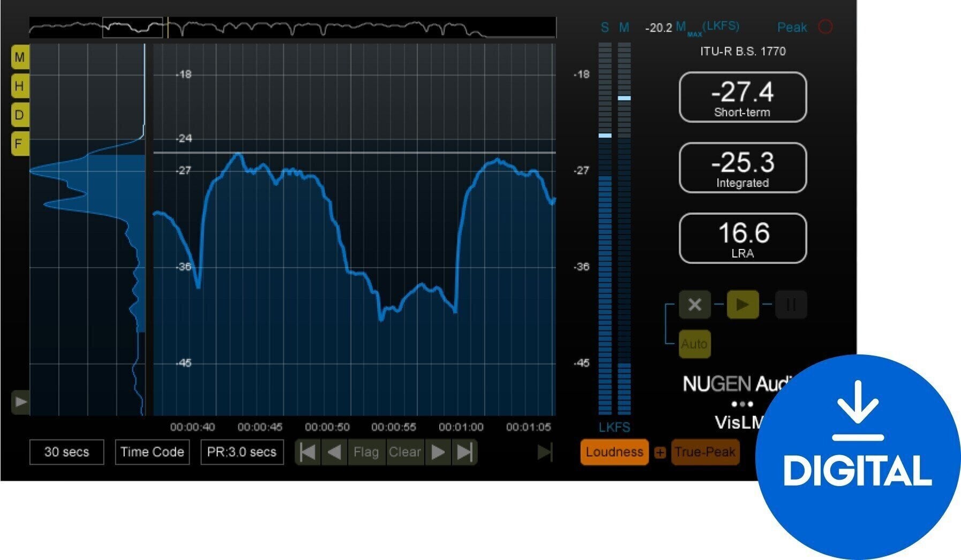Image resolution: width=961 pixels, height=560 pixels.
Task: Start metering with the Play icon
Action: pyautogui.click(x=742, y=305)
